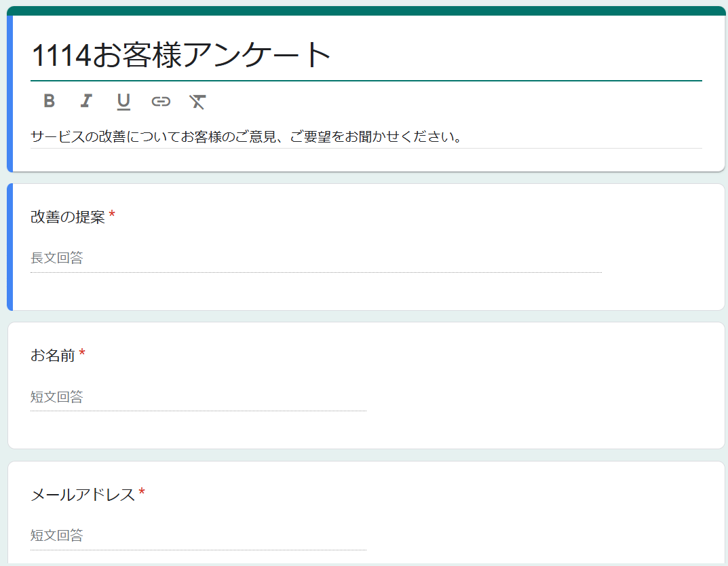Apply underline formatting icon

click(x=123, y=101)
